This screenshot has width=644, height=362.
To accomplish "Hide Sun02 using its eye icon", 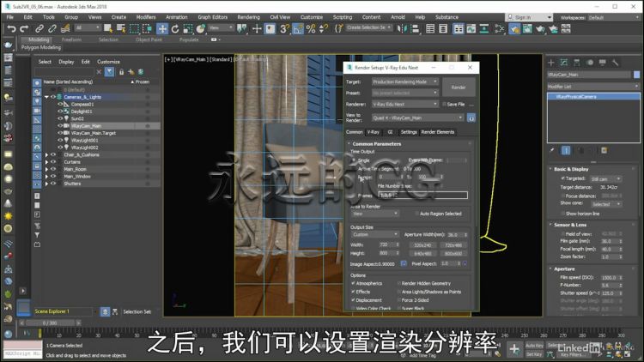I will 60,118.
